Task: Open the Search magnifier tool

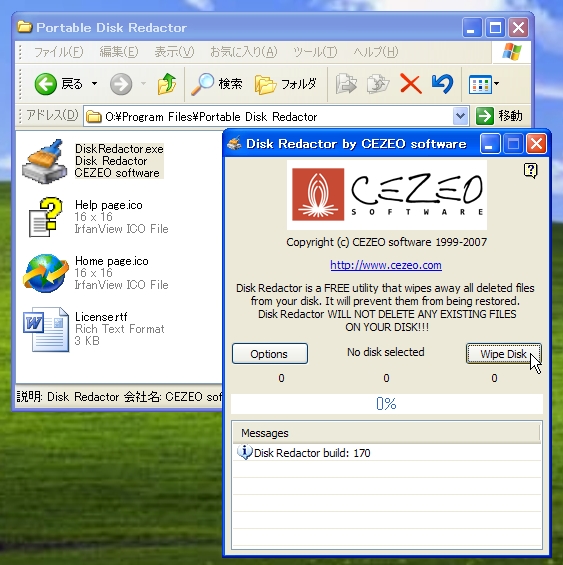Action: pyautogui.click(x=216, y=84)
